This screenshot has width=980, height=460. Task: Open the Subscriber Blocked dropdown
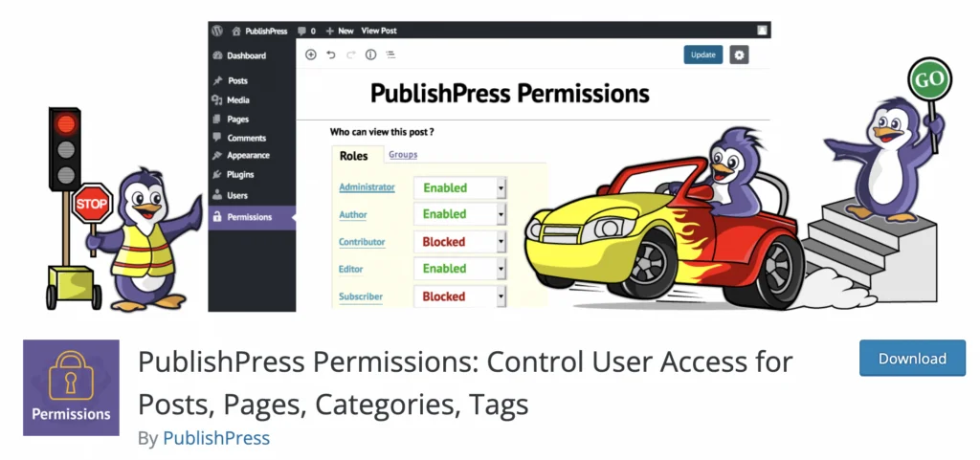(460, 296)
